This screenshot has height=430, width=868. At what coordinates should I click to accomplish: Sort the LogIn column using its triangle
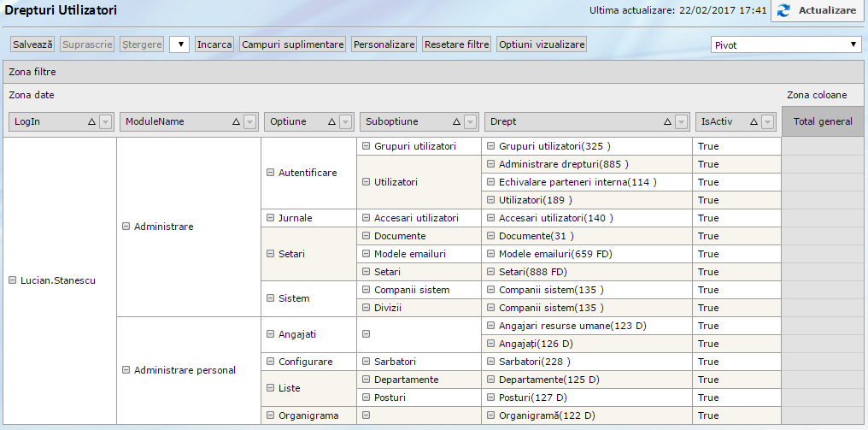(91, 122)
